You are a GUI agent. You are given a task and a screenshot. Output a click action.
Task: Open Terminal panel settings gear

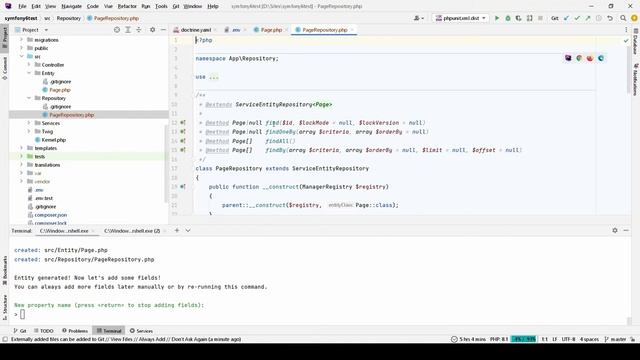[615, 230]
